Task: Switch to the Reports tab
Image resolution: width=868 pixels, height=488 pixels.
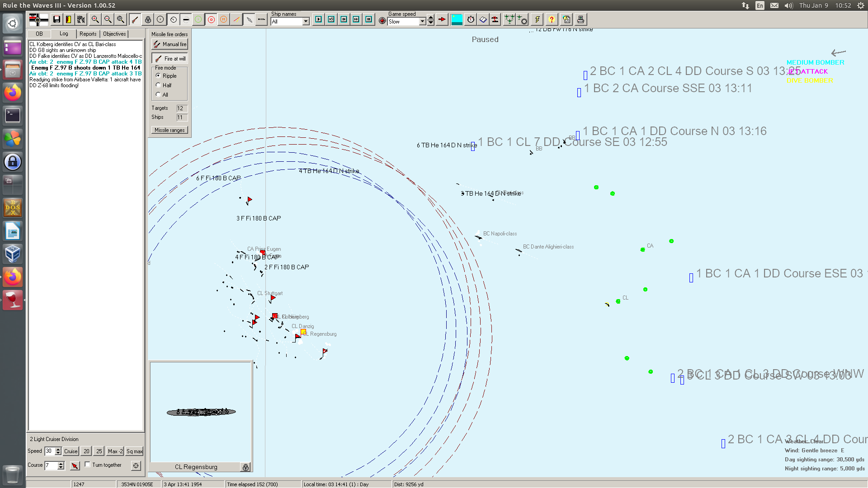Action: pyautogui.click(x=88, y=34)
